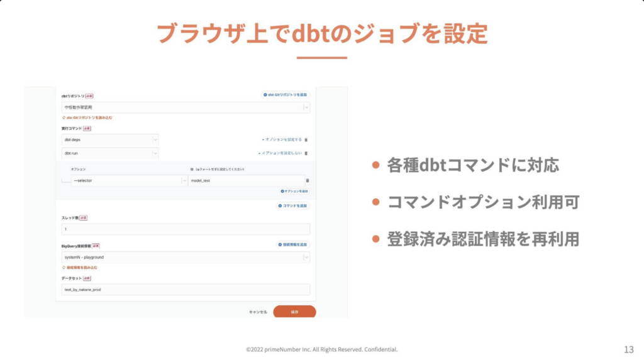Viewport: 644px width, 360px height.
Task: Click trash icon for dbt run command
Action: [306, 153]
